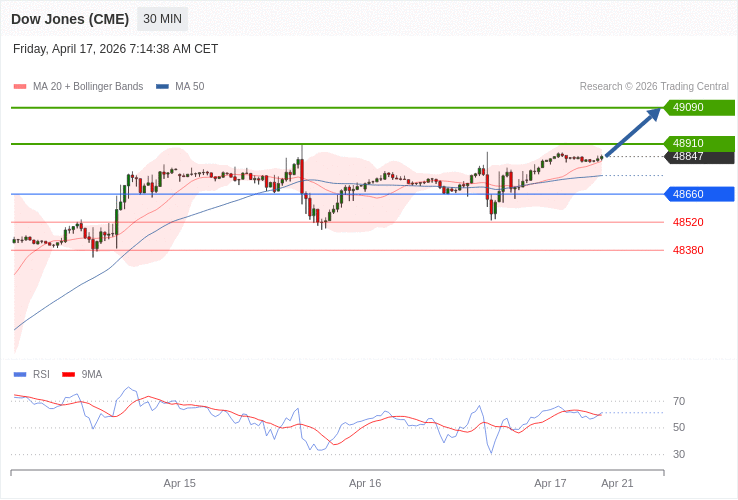Viewport: 738px width, 500px height.
Task: Click the green 48910 resistance price tag
Action: click(699, 143)
